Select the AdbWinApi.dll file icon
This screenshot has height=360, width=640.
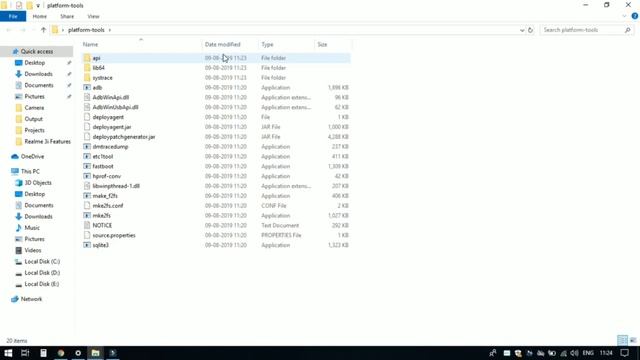(x=87, y=97)
